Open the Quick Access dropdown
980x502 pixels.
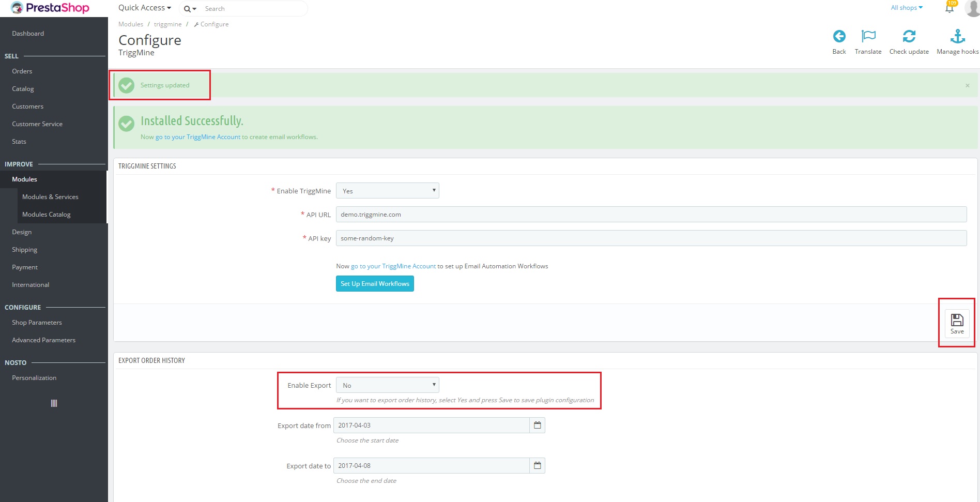point(145,8)
